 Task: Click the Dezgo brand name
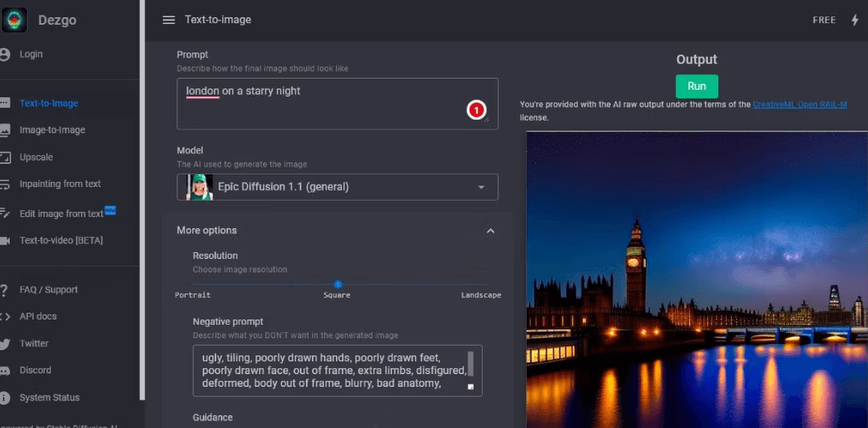pyautogui.click(x=57, y=20)
